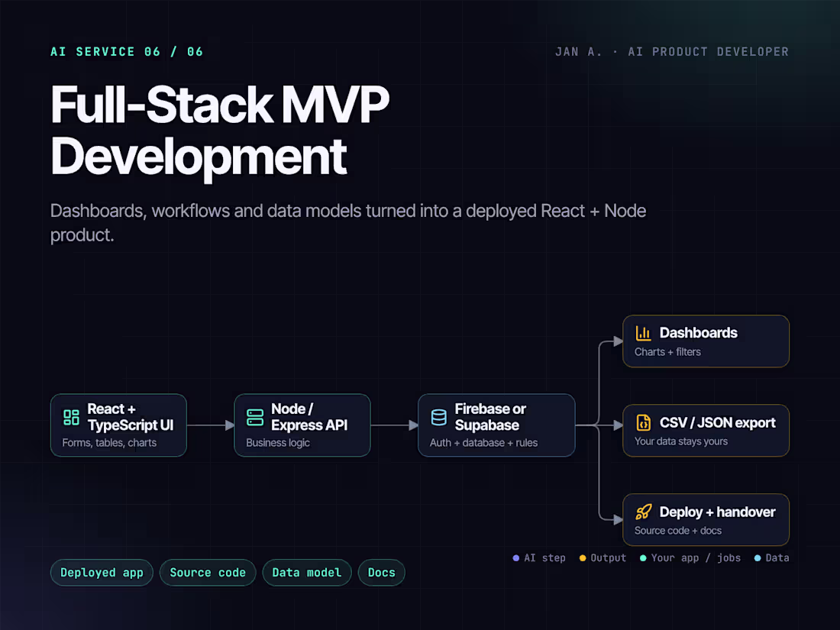
Task: Click the description paragraph about dashboards and workflows
Action: [x=348, y=223]
